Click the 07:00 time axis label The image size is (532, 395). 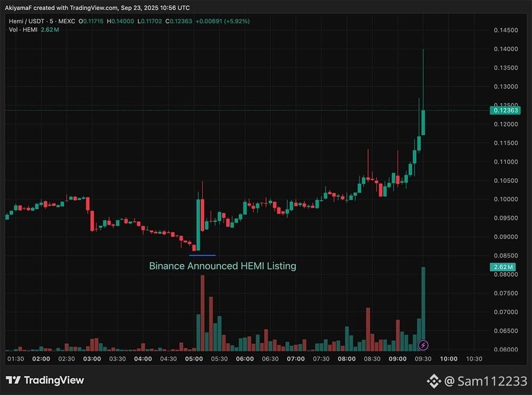tap(295, 359)
